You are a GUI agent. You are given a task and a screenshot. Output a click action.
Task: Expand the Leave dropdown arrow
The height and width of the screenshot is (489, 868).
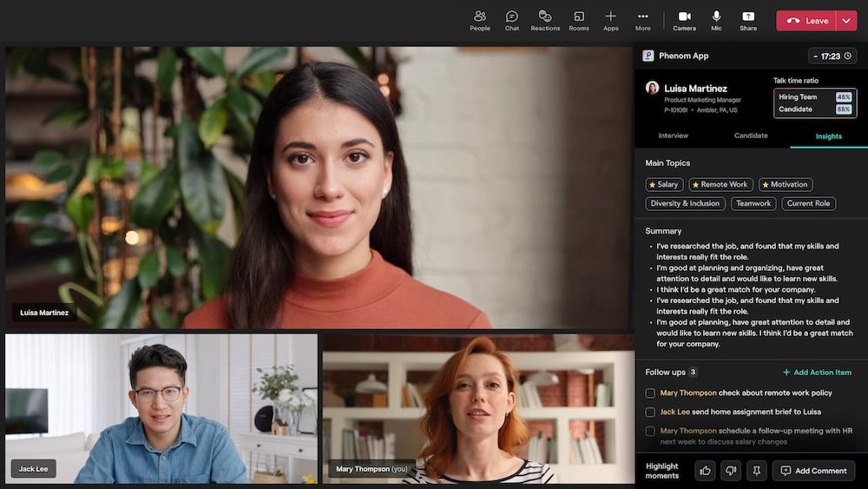coord(846,21)
